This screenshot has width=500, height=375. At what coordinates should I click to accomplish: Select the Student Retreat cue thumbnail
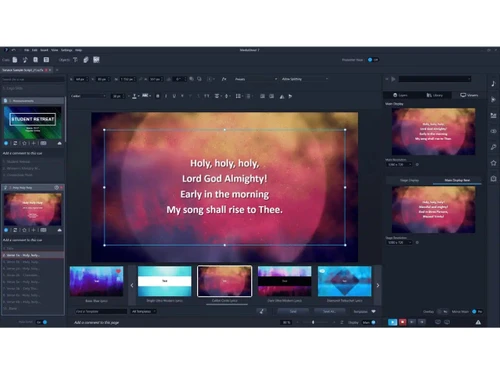click(x=33, y=122)
